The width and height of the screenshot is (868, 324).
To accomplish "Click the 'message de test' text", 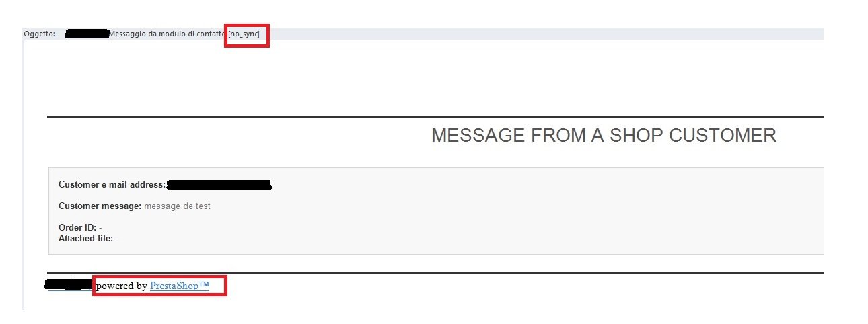I will 177,206.
